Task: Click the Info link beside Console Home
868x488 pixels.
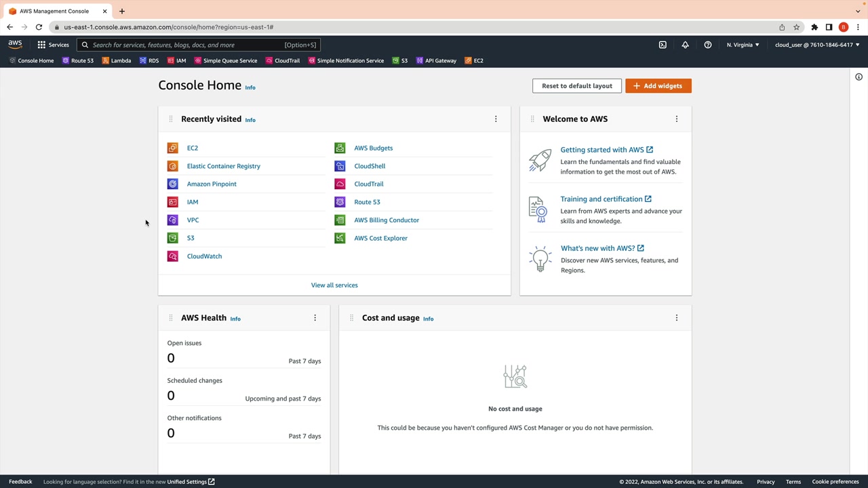Action: tap(250, 87)
